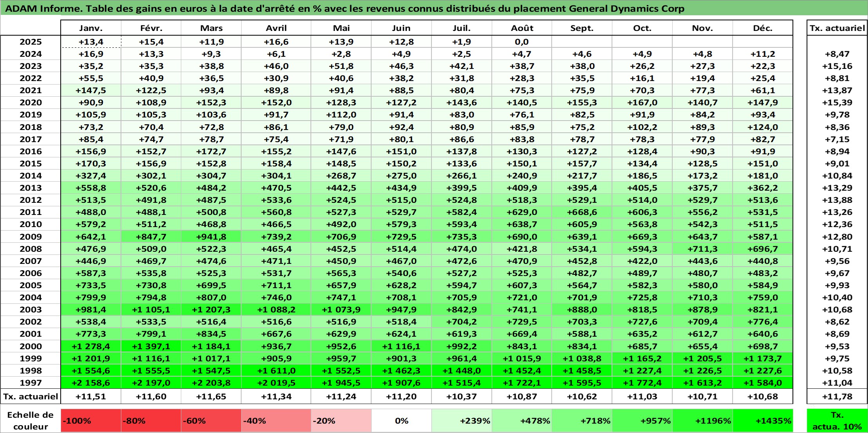Click the -100% red color scale swatch

coord(91,420)
